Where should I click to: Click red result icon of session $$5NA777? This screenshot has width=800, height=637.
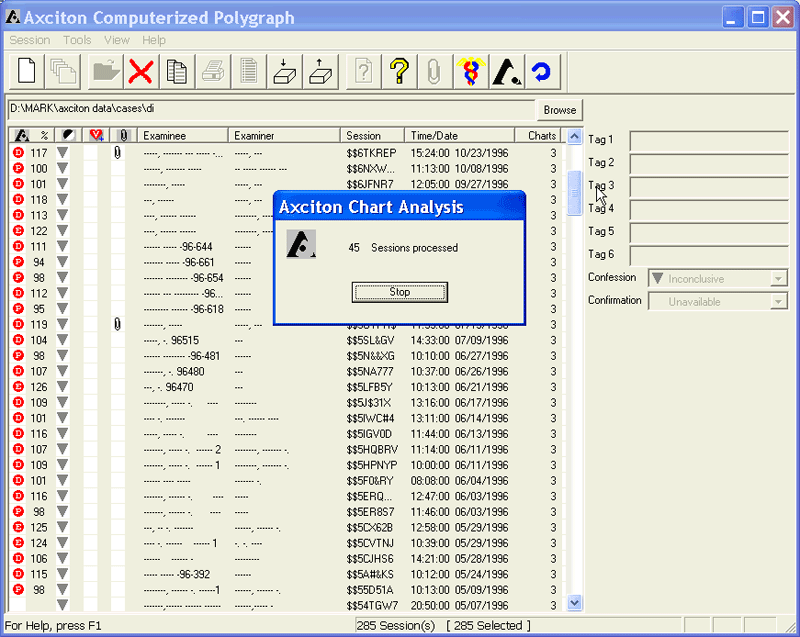[x=18, y=371]
